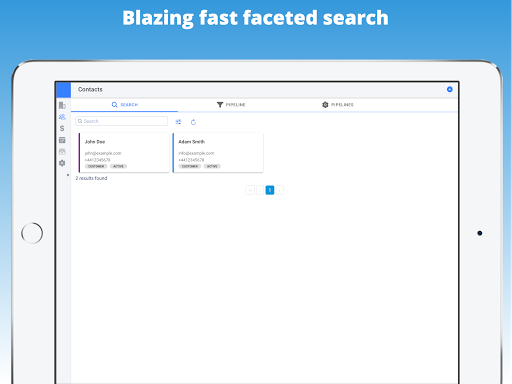Go to the first page of results
This screenshot has width=512, height=384.
(250, 190)
